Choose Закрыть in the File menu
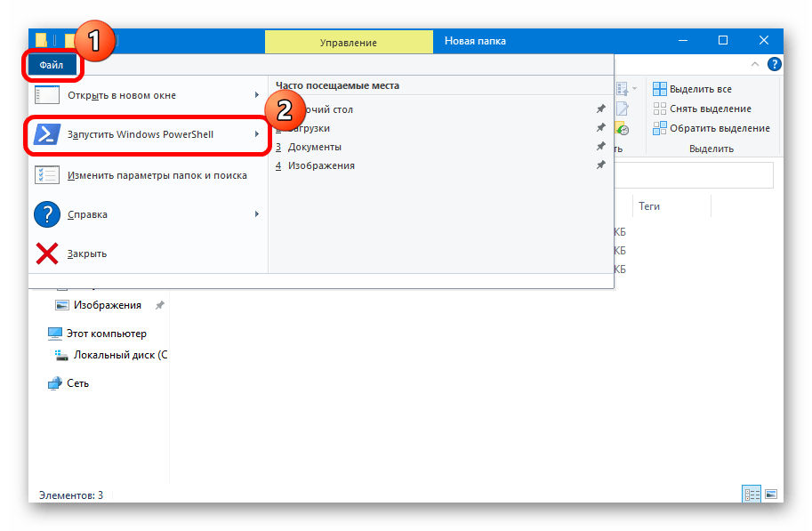The width and height of the screenshot is (812, 531). click(148, 253)
